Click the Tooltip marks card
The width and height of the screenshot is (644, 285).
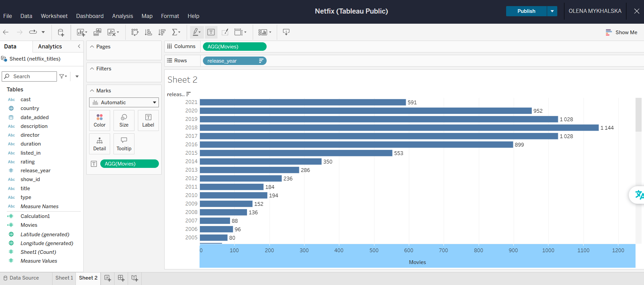(x=124, y=144)
